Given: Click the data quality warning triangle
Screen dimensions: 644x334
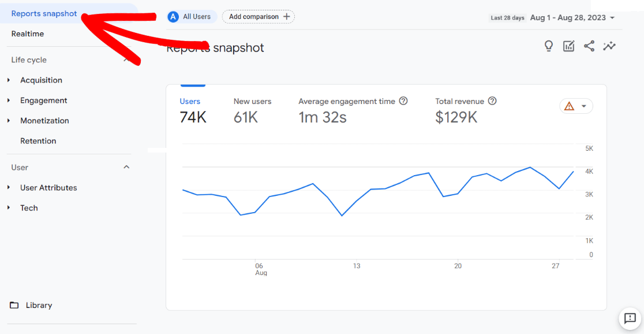Looking at the screenshot, I should click(570, 106).
